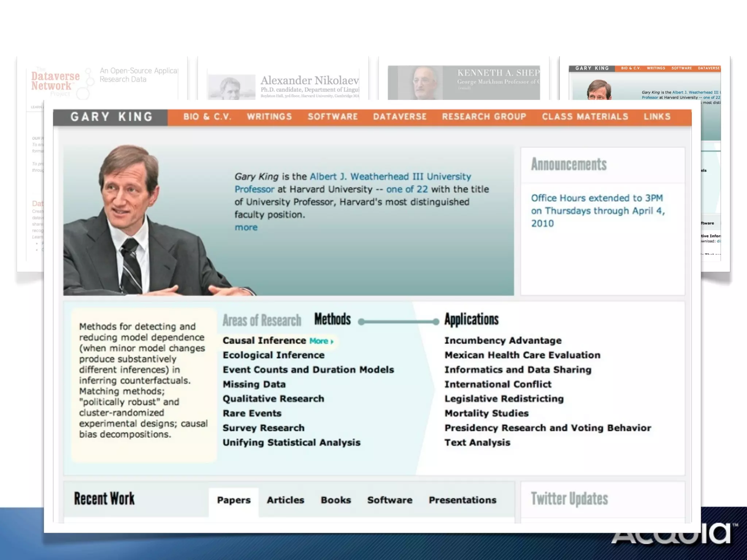
Task: Click the 'one of 22' link
Action: tap(407, 190)
